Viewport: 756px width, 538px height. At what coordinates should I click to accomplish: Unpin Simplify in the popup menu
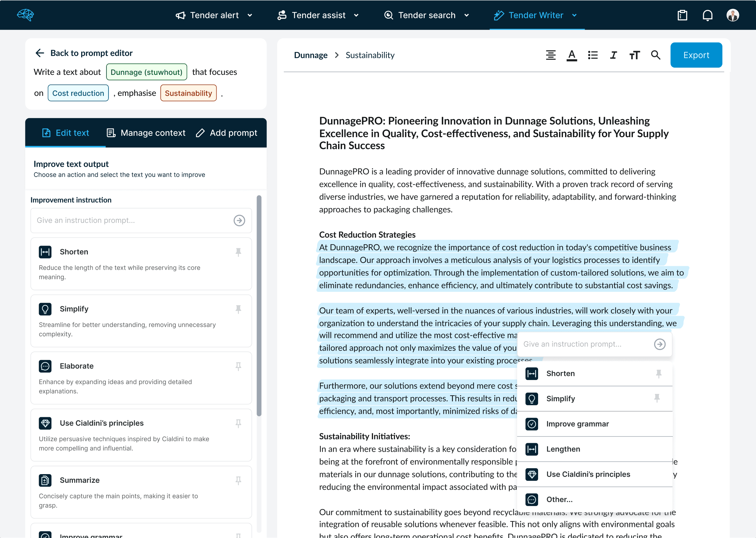(x=657, y=398)
